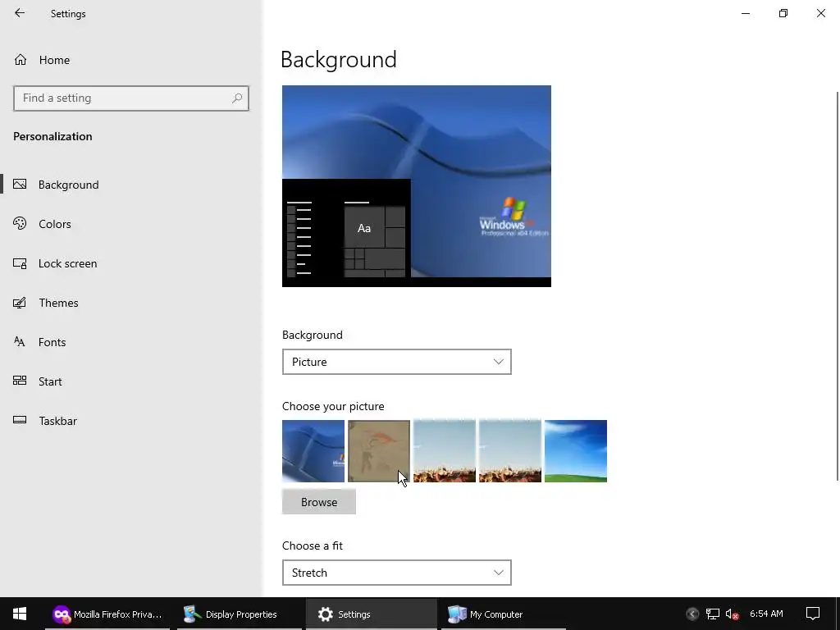Click the Colors palette icon
The height and width of the screenshot is (630, 840).
pyautogui.click(x=20, y=223)
